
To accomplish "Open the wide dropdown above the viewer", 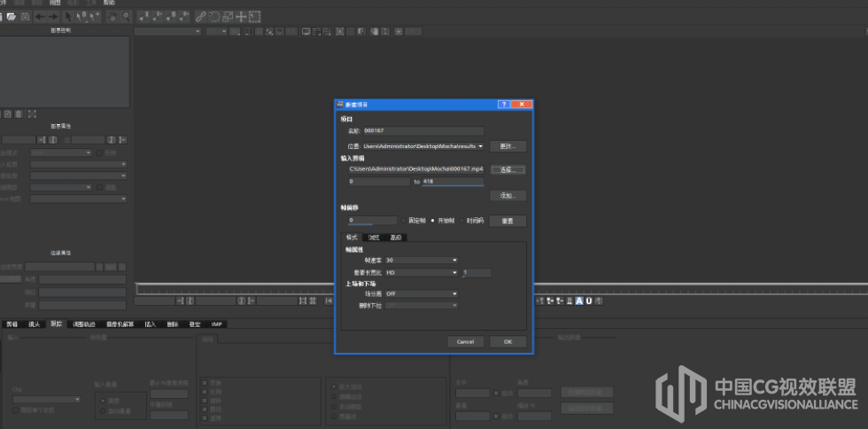I will (167, 32).
